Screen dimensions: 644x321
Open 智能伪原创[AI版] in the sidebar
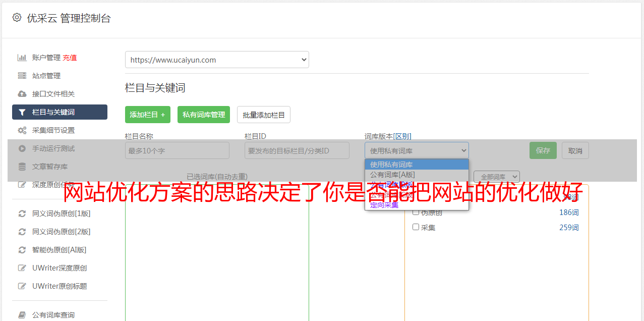tap(60, 250)
